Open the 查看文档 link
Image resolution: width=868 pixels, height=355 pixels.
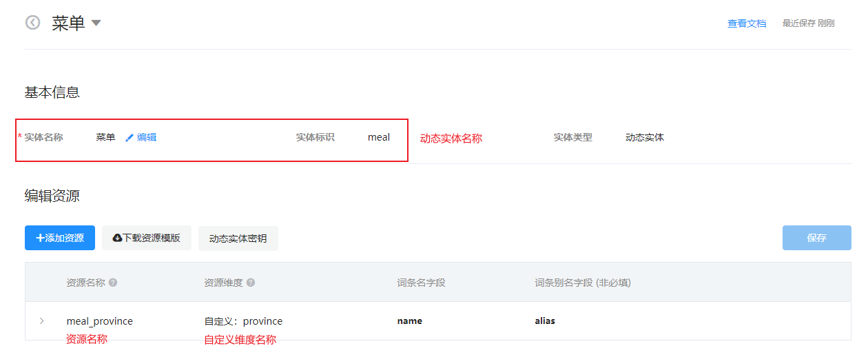pos(747,23)
